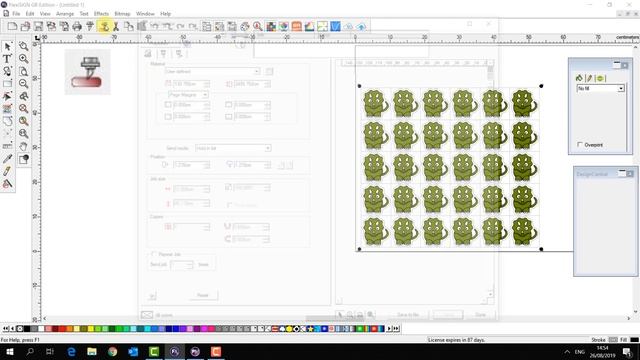Image resolution: width=640 pixels, height=360 pixels.
Task: Enable the Overprint checkbox
Action: [580, 144]
